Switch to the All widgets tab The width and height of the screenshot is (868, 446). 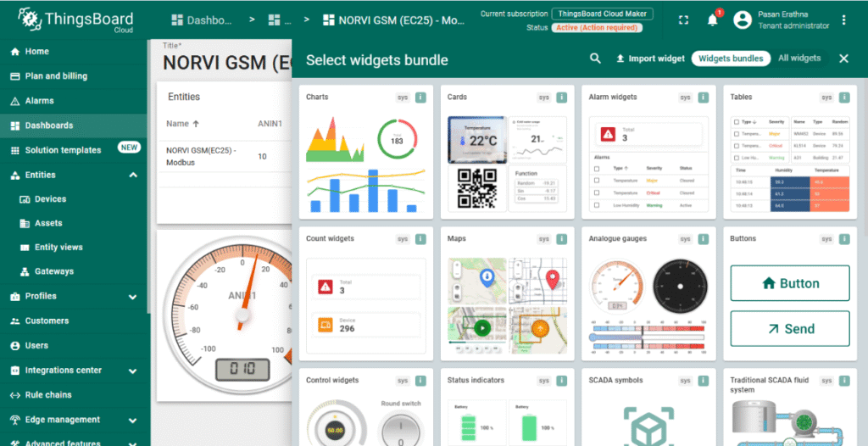[799, 59]
